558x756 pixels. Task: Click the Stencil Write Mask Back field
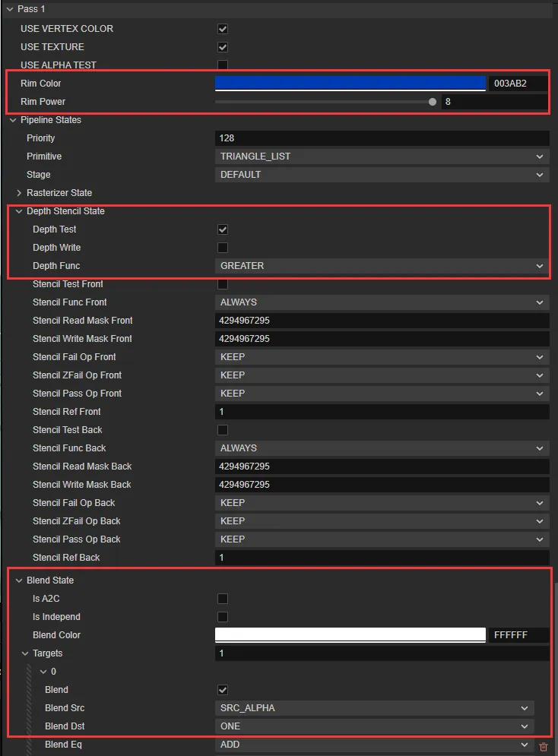point(382,485)
